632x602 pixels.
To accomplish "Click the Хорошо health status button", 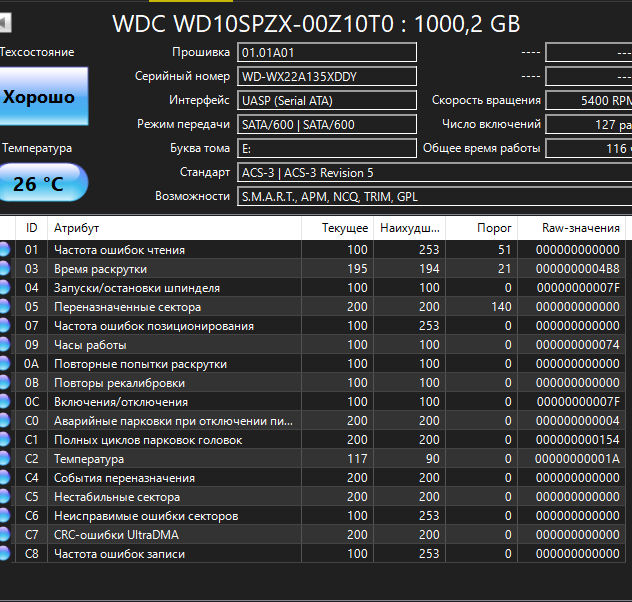I will [x=43, y=97].
